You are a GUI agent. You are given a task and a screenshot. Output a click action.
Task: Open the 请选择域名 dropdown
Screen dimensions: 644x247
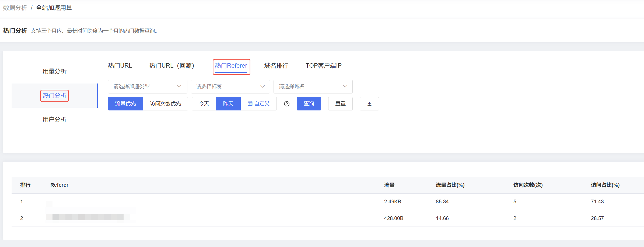click(x=313, y=86)
